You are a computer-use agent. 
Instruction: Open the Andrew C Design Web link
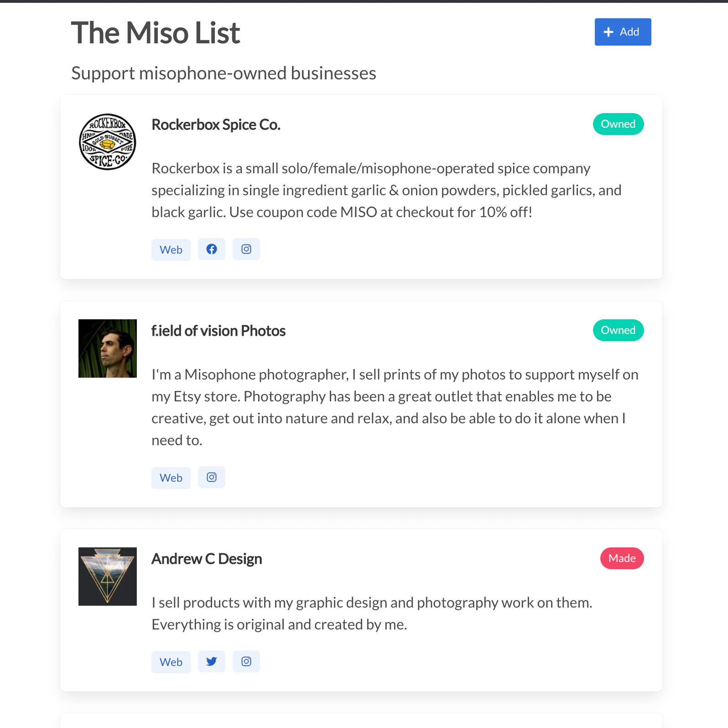[x=171, y=662]
